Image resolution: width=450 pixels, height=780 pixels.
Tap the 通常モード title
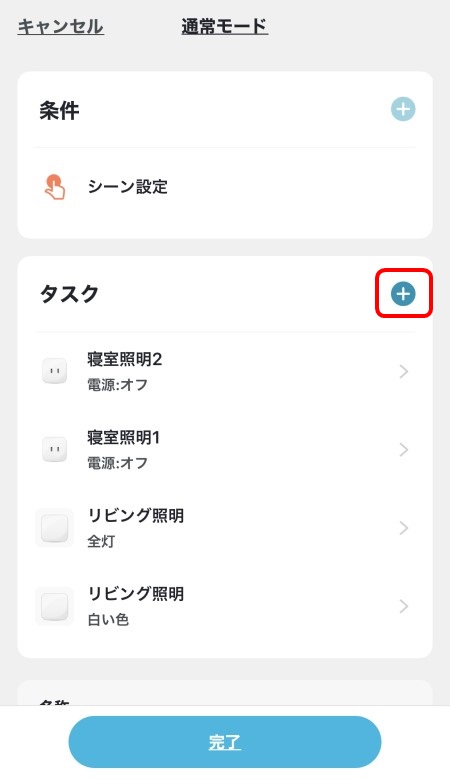pyautogui.click(x=225, y=26)
